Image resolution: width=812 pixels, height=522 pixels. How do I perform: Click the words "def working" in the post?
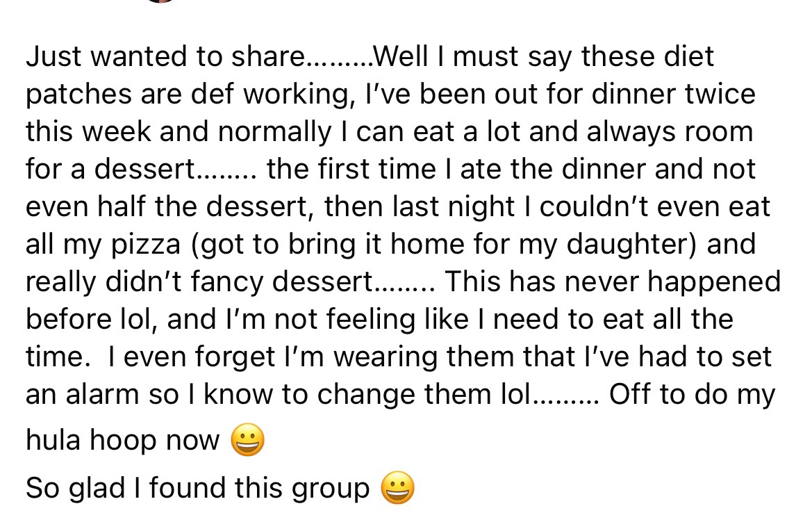(x=268, y=95)
